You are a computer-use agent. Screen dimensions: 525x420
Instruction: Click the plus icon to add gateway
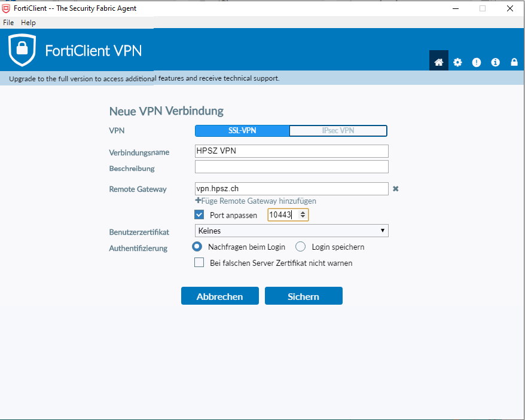tap(198, 201)
